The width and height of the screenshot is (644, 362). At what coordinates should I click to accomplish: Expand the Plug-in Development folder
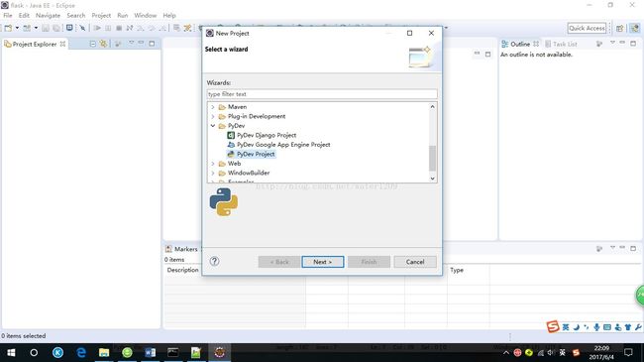click(x=213, y=116)
